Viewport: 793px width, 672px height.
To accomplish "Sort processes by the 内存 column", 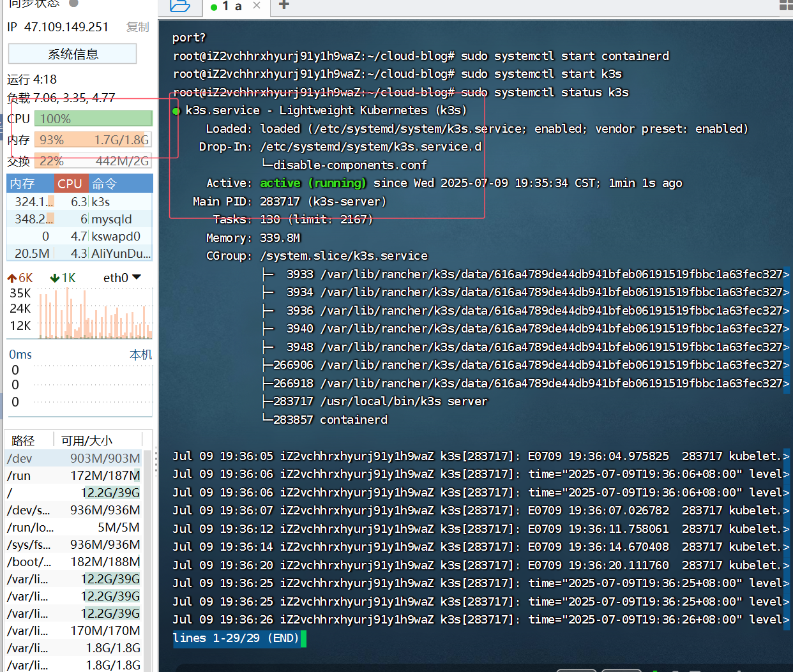I will (31, 184).
